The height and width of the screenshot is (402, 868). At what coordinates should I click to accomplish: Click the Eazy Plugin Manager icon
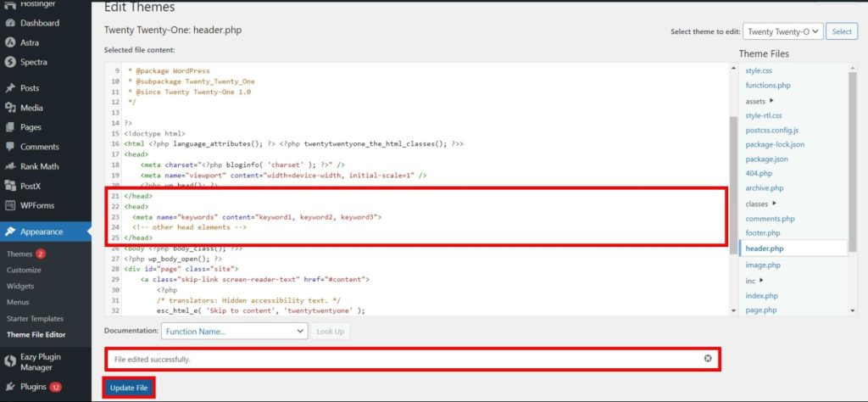pos(9,361)
